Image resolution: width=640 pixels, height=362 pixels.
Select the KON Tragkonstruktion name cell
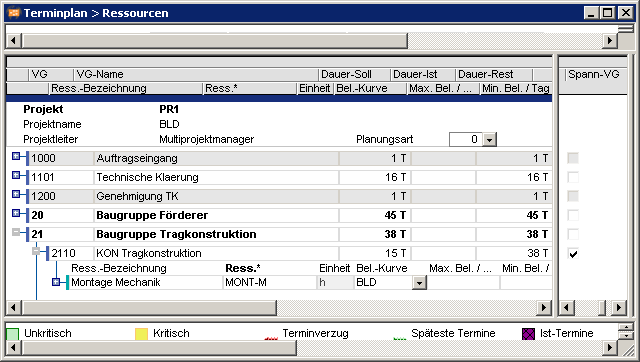coord(216,253)
